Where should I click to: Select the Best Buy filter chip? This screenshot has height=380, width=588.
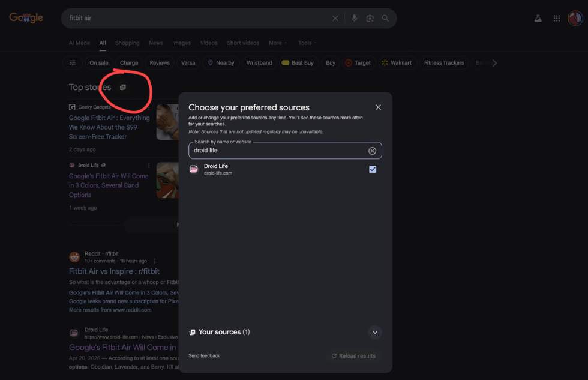pyautogui.click(x=298, y=63)
